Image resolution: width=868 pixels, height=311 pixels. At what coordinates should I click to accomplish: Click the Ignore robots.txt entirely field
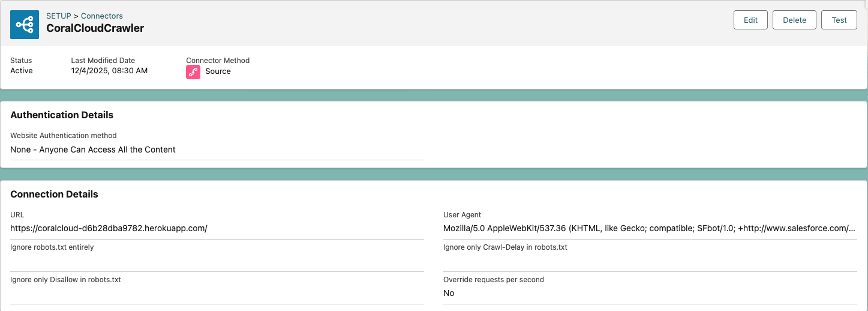click(x=217, y=261)
